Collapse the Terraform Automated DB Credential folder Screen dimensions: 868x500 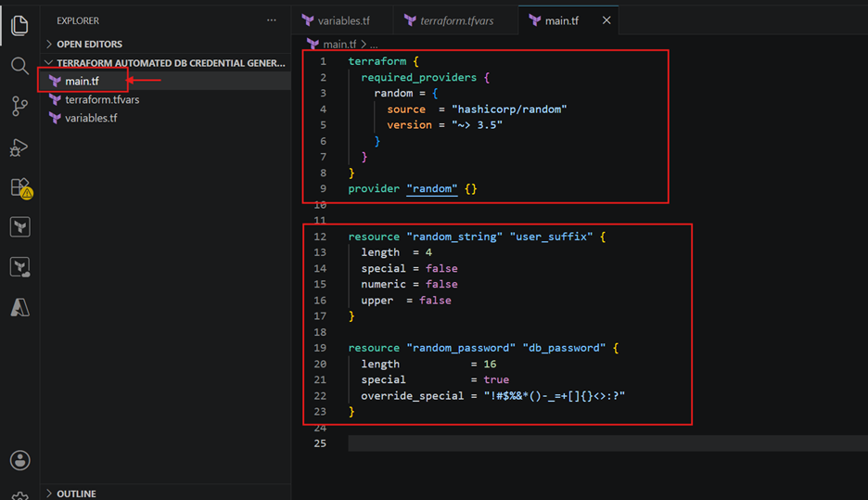point(165,62)
